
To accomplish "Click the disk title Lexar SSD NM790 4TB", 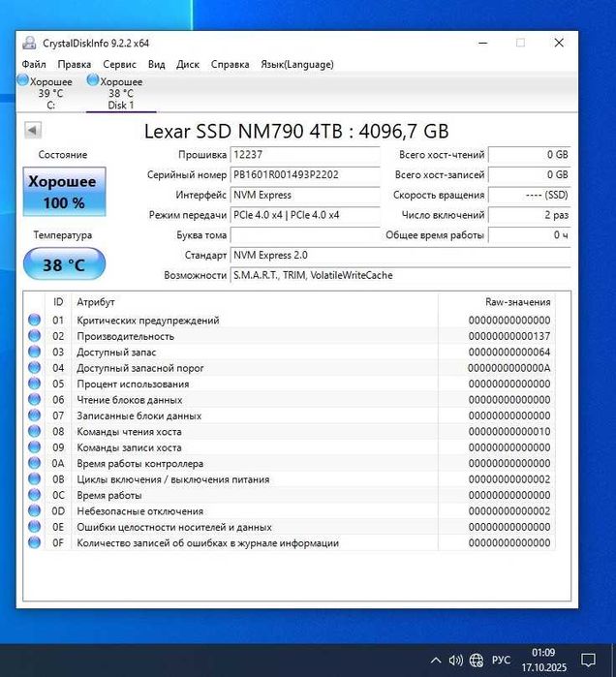I will [x=296, y=132].
